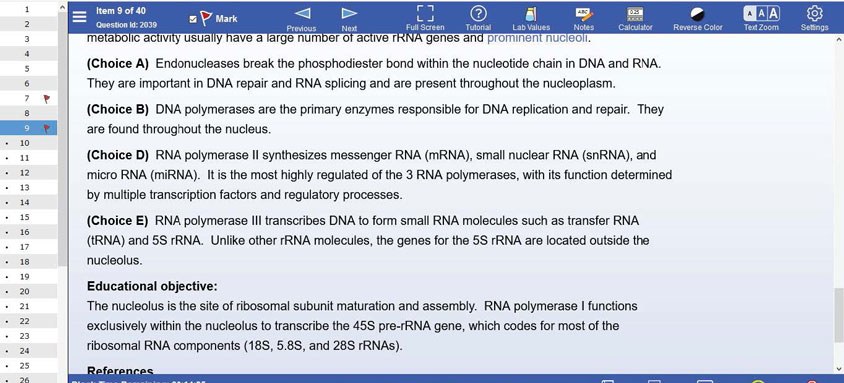Click the (Choice E) explanation label
This screenshot has height=383, width=844.
coord(117,221)
